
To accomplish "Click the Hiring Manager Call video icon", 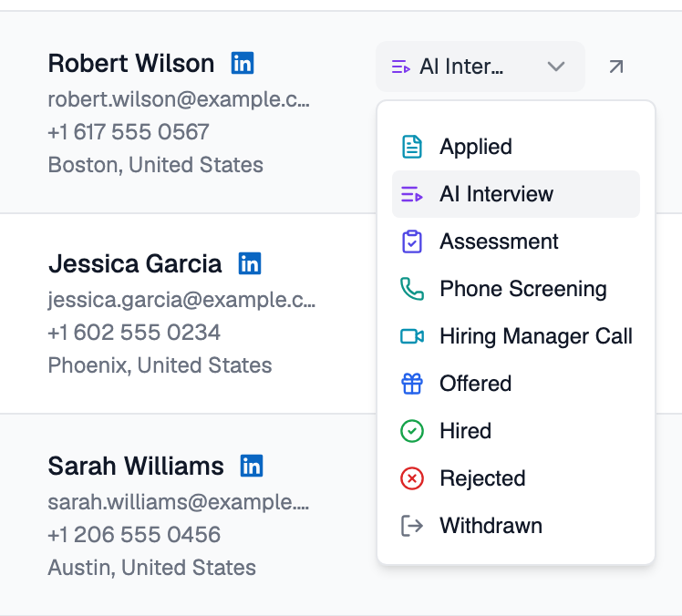I will tap(411, 336).
